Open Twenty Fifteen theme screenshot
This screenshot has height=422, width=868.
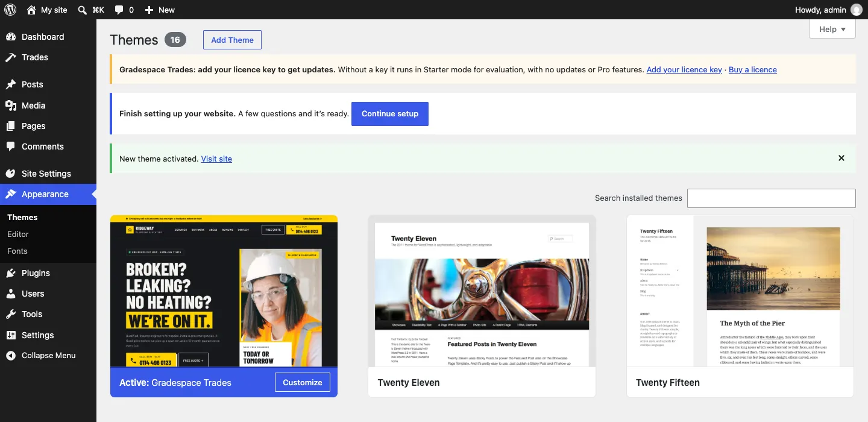click(740, 291)
